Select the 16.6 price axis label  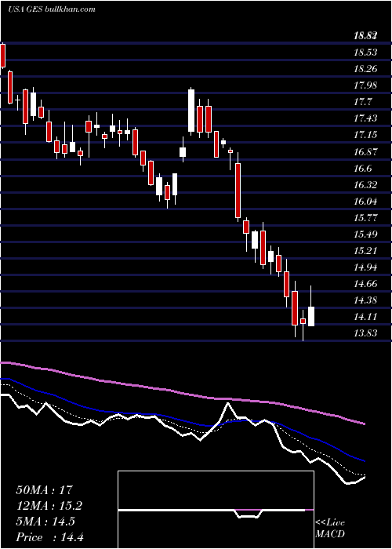pos(363,168)
